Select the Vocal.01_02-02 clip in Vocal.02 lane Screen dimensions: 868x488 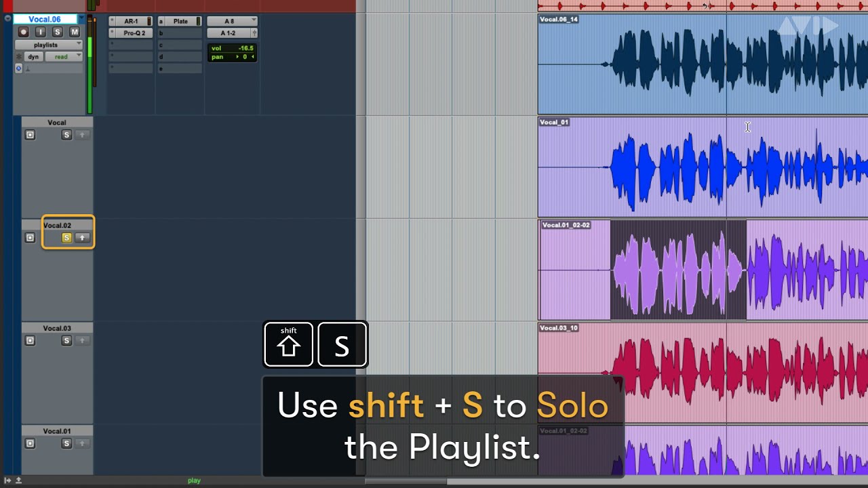[703, 270]
